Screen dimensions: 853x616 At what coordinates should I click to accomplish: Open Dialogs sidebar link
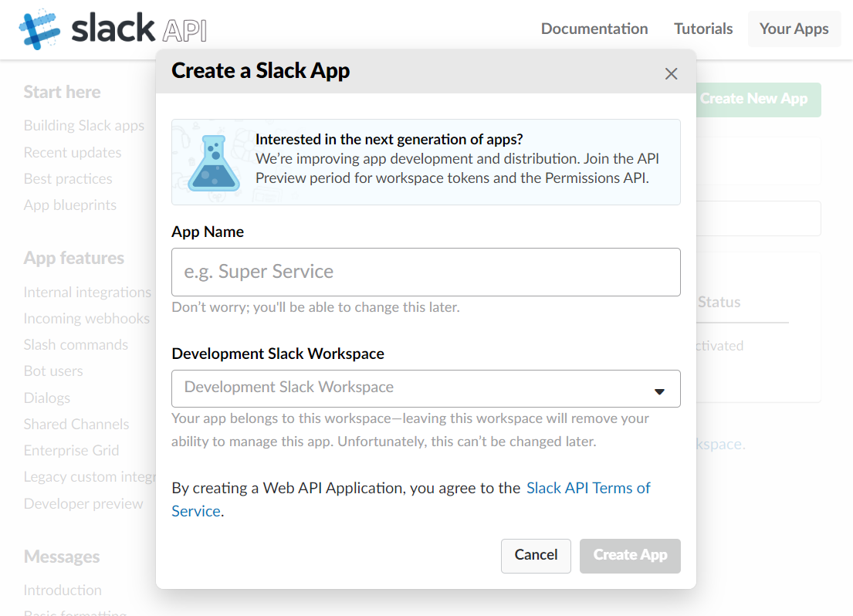pos(47,398)
